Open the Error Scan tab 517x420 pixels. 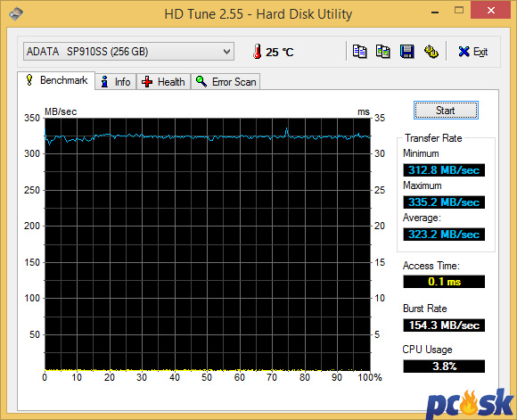226,81
